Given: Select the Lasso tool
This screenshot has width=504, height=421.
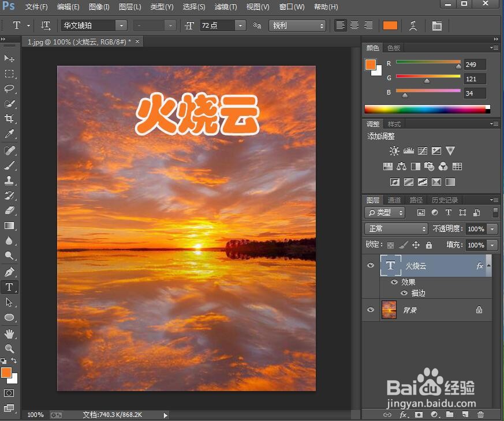Looking at the screenshot, I should point(9,89).
